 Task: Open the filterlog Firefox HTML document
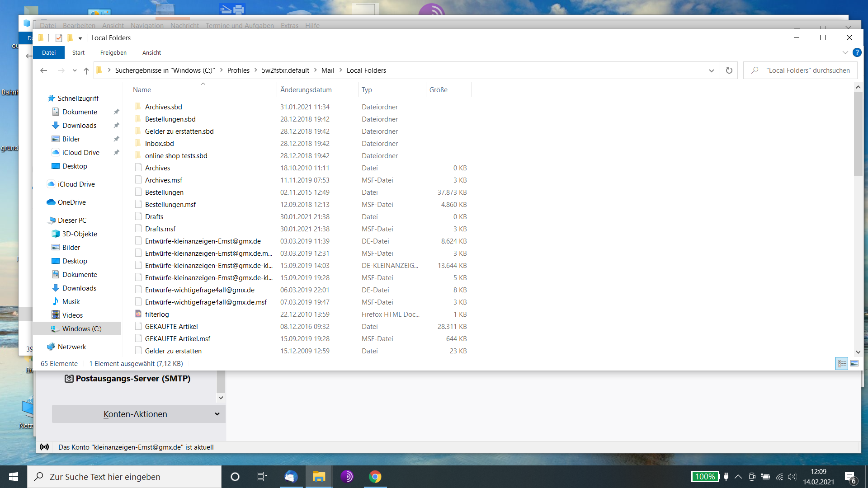(157, 314)
